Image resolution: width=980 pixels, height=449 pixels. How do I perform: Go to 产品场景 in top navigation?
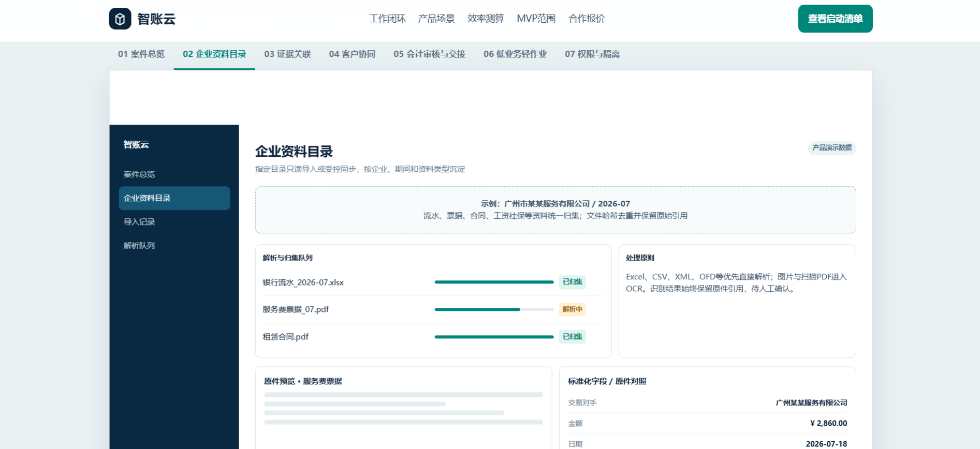[436, 19]
